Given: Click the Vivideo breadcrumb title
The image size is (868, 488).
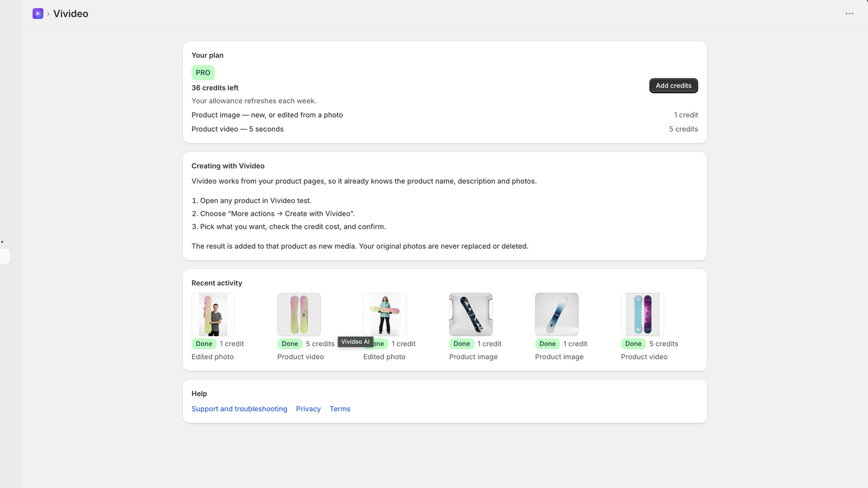Looking at the screenshot, I should [x=71, y=14].
